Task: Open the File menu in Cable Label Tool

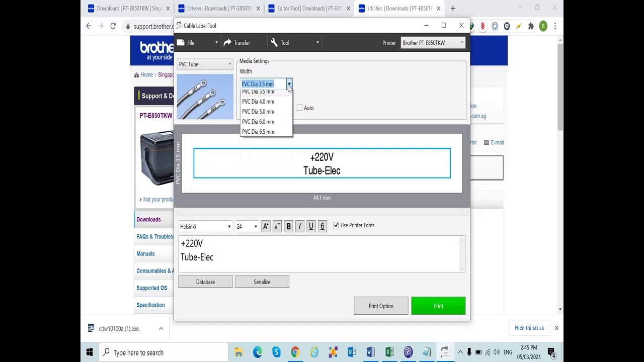Action: (x=191, y=43)
